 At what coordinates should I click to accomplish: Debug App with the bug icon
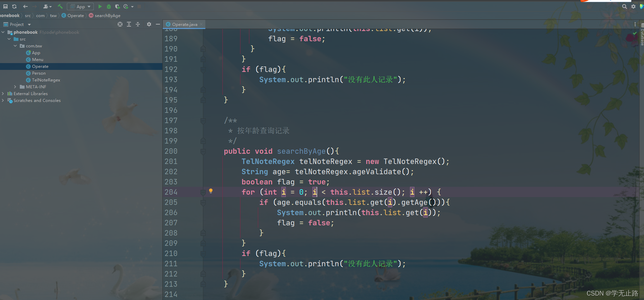click(x=109, y=6)
